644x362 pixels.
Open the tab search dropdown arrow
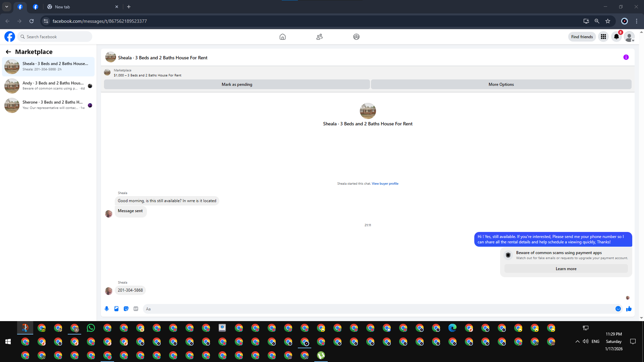7,7
